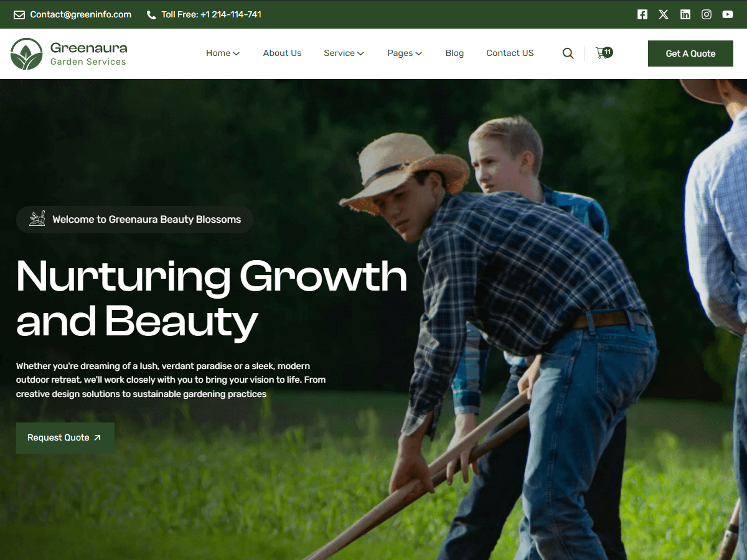
Task: Click the Contact@greeninfo.com email link
Action: tap(81, 14)
